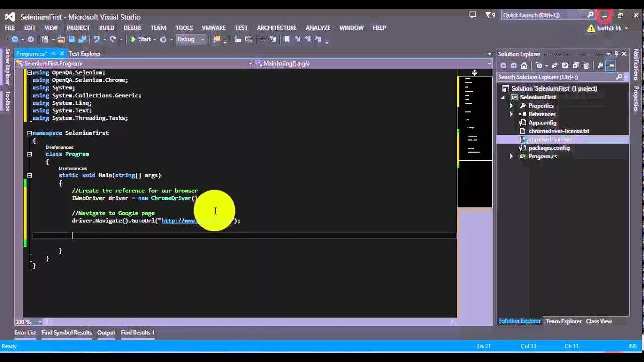The image size is (644, 362).
Task: Collapse all items in Solution Explorer
Action: pyautogui.click(x=576, y=66)
